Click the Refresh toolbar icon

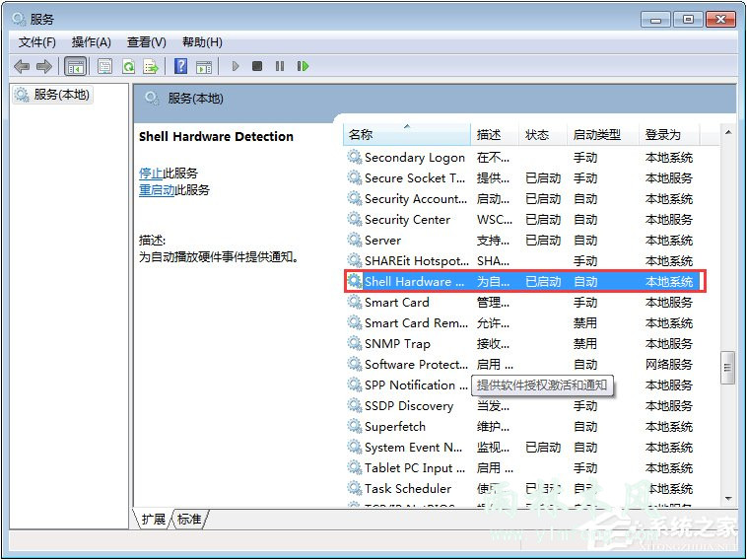tap(129, 66)
